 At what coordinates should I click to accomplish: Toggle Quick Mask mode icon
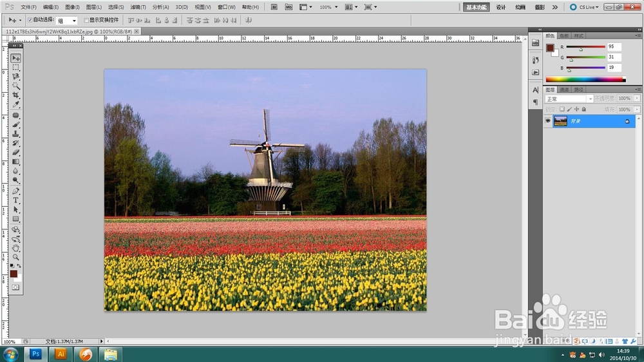15,287
